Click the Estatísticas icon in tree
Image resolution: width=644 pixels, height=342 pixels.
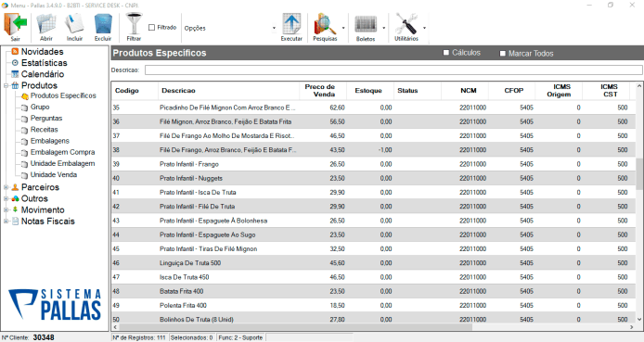[x=15, y=63]
